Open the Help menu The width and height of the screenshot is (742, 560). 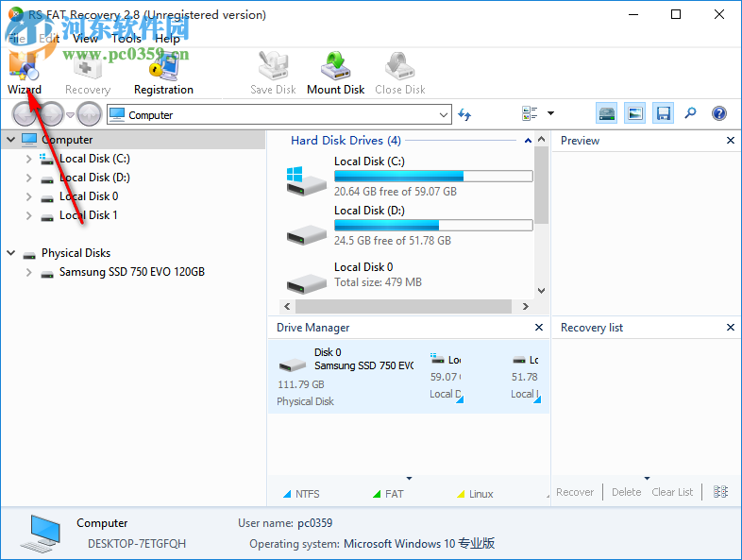[x=167, y=39]
